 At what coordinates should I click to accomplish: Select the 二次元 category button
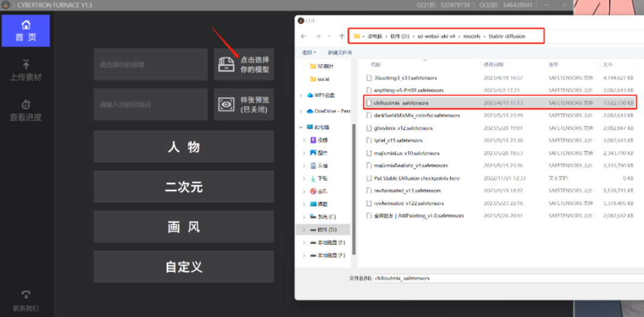(x=183, y=186)
